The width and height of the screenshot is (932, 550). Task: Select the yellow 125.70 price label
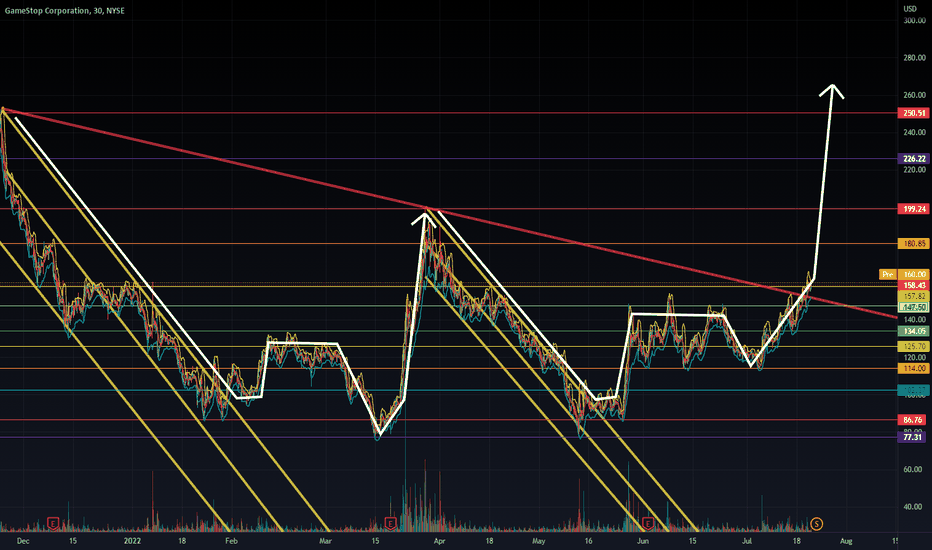[914, 347]
